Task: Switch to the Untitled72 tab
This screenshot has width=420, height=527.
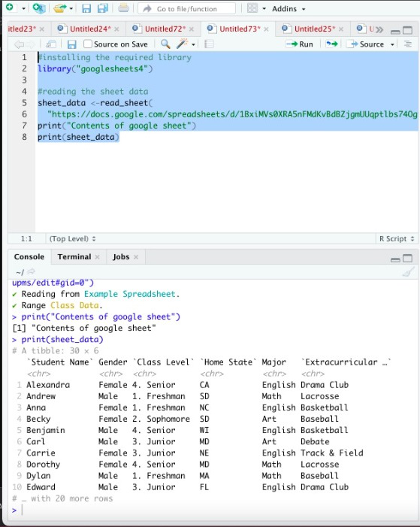Action: pos(165,29)
